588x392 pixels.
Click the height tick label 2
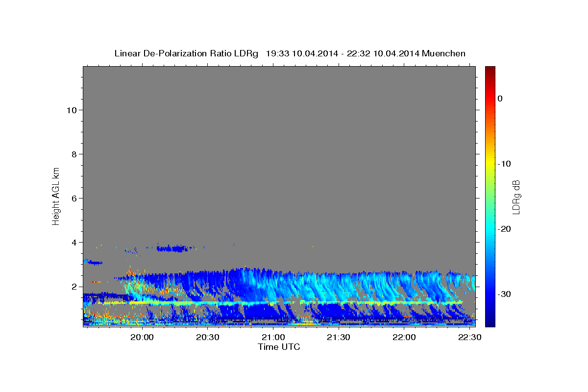click(73, 286)
